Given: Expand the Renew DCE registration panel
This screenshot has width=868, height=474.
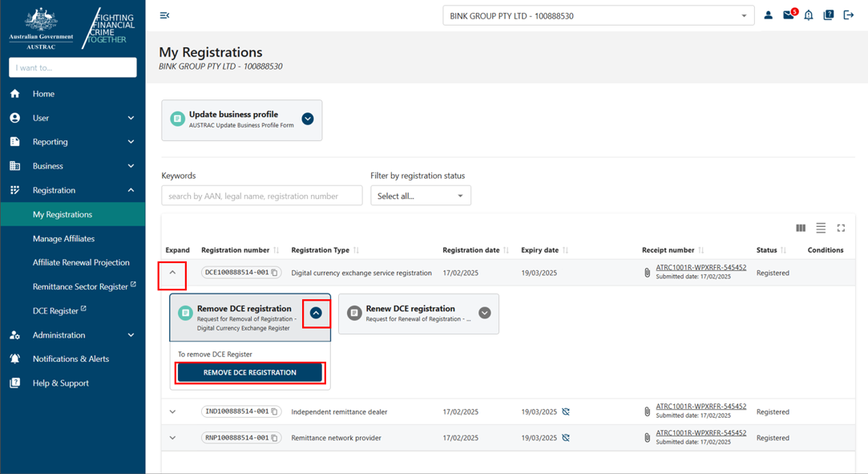Looking at the screenshot, I should coord(484,313).
